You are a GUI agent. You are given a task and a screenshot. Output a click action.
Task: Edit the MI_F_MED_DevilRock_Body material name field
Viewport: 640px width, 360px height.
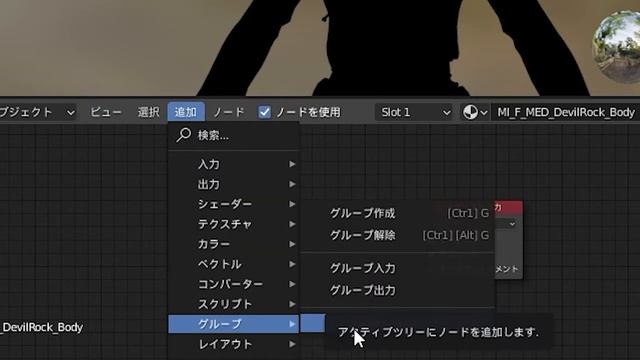[565, 112]
